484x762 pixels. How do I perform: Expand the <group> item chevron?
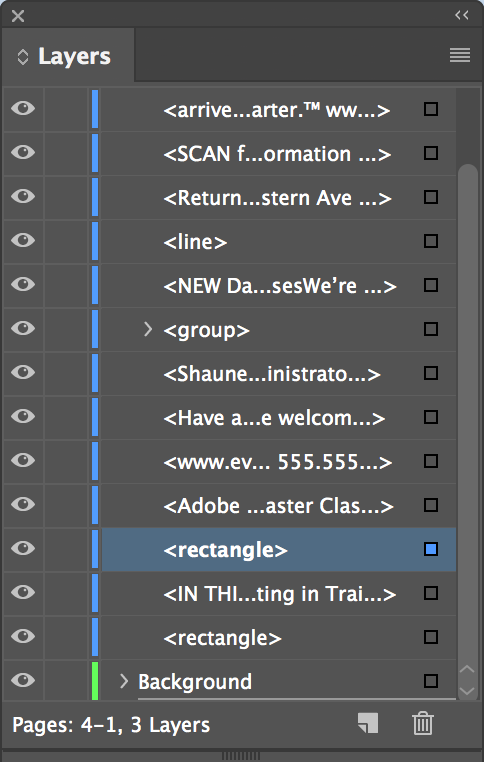pos(148,329)
